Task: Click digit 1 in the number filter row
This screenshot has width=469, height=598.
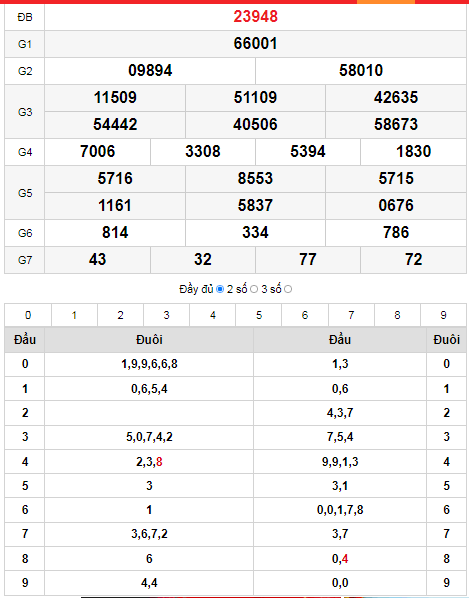Action: click(x=74, y=315)
